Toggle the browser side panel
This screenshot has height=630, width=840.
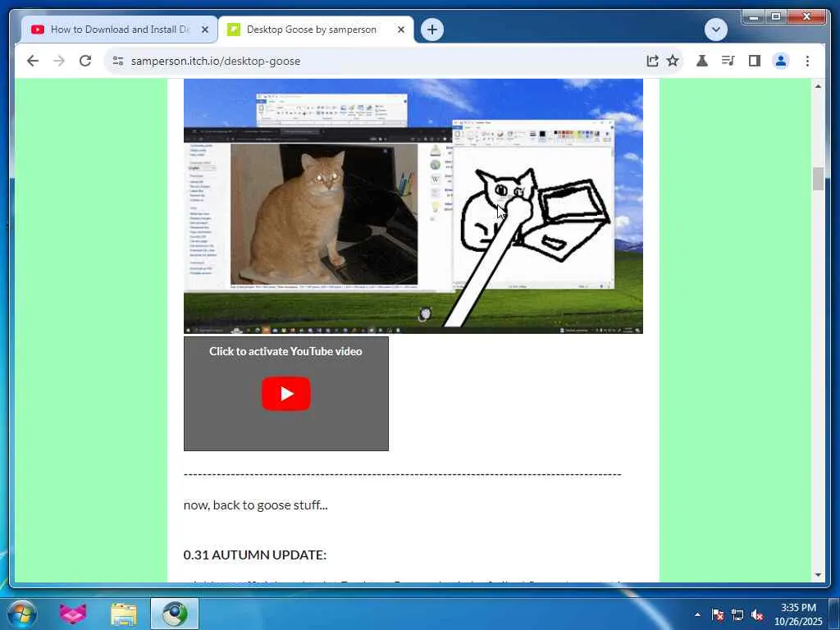point(755,61)
